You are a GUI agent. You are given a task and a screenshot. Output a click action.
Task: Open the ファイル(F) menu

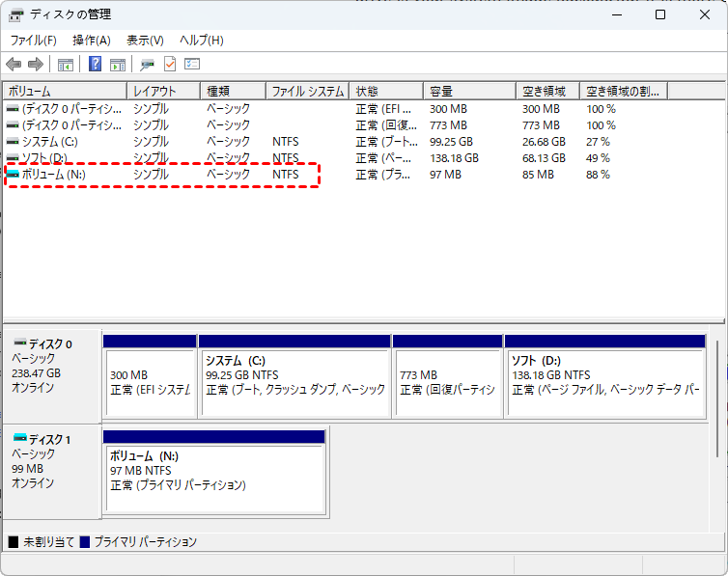(x=33, y=41)
